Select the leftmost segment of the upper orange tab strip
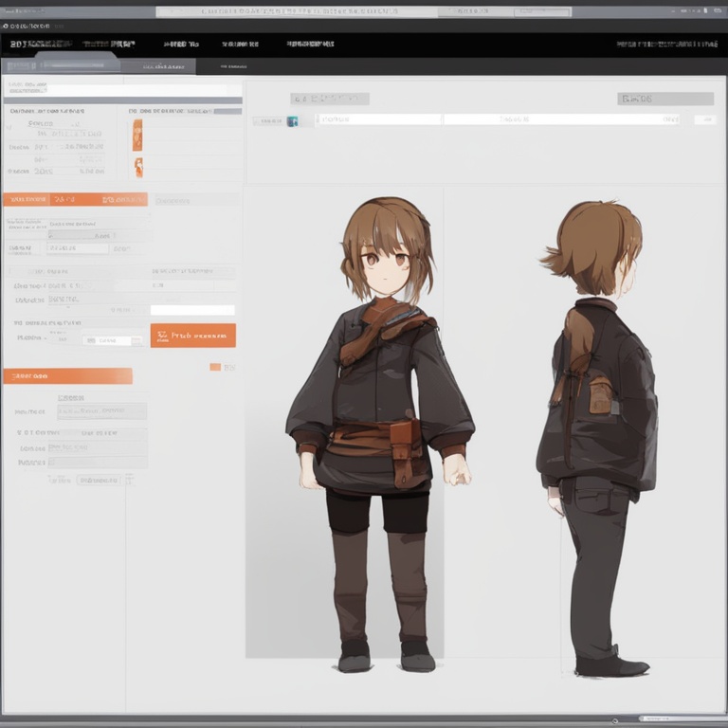This screenshot has width=728, height=728. (x=26, y=200)
